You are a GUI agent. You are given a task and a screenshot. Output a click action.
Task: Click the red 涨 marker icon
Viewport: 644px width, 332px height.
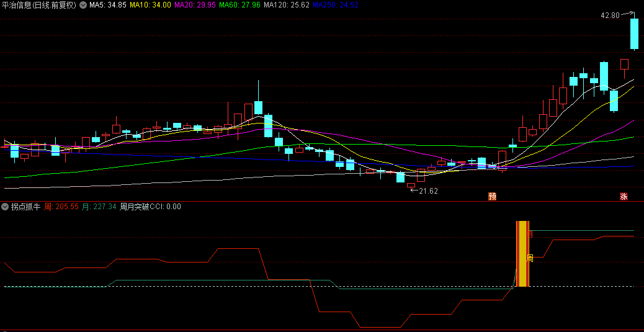624,196
